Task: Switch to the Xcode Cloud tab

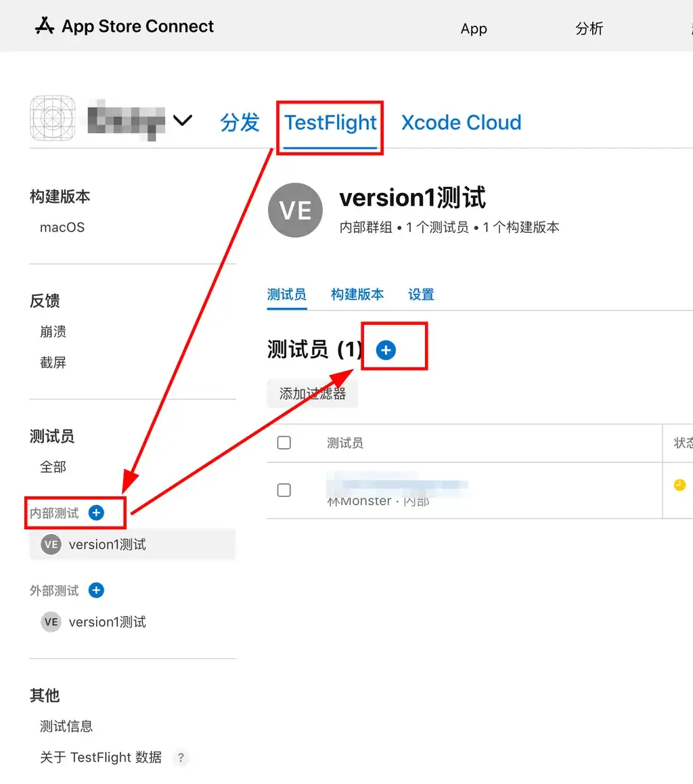Action: click(x=461, y=123)
